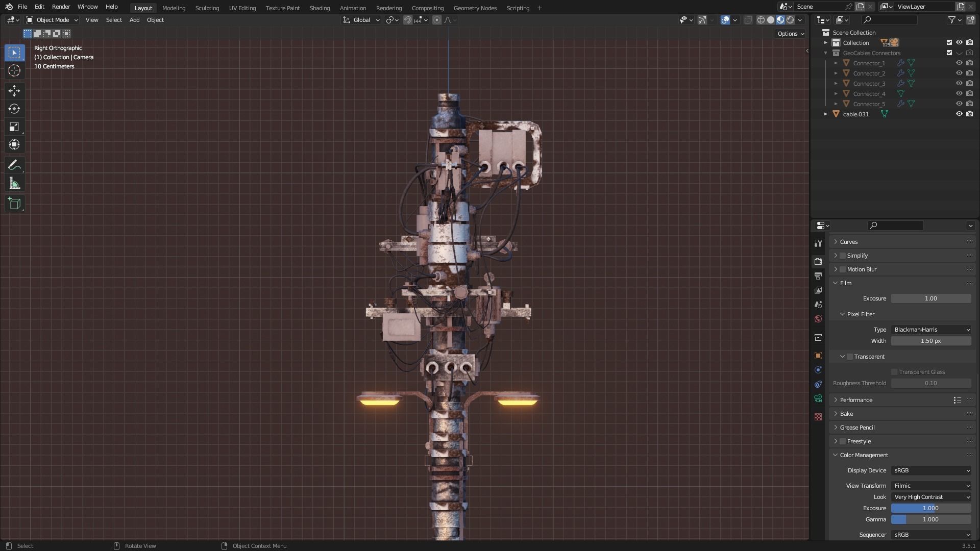Click the Options button in viewport
Screen dimensions: 980x551
[x=790, y=34]
